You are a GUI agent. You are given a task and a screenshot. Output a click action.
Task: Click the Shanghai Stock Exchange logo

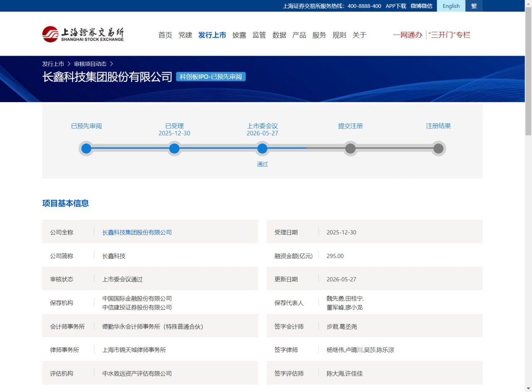(x=83, y=34)
